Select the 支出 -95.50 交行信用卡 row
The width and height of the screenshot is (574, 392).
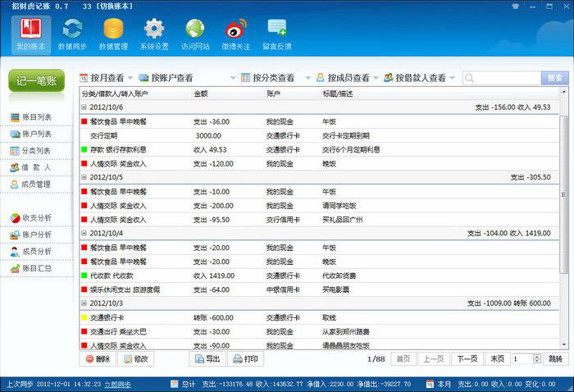(319, 220)
